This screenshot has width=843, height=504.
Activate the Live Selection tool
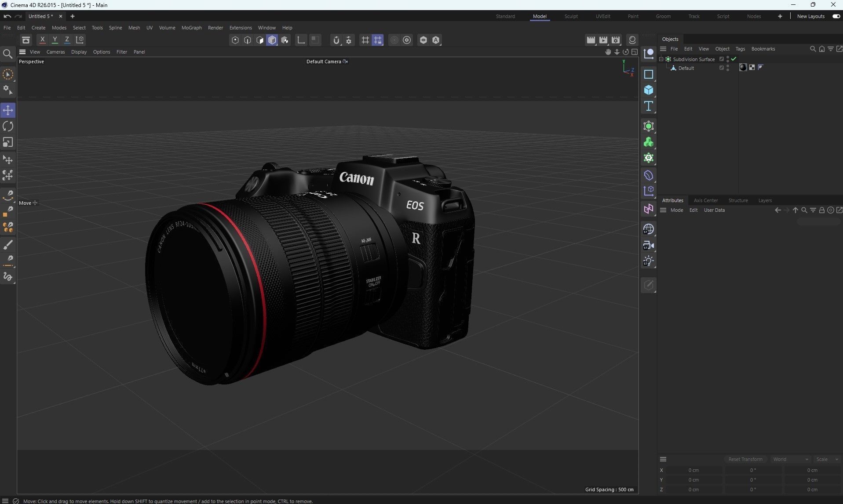coord(8,74)
